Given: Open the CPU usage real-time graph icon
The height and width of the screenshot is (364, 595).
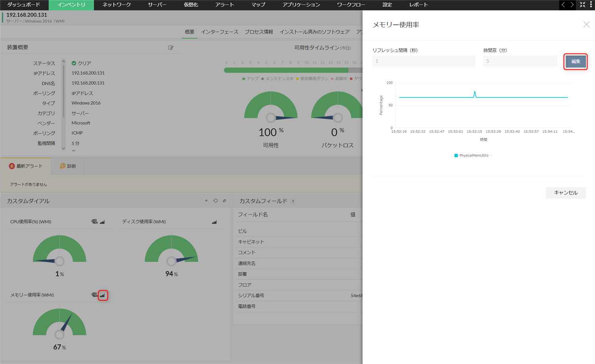Looking at the screenshot, I should [x=102, y=222].
